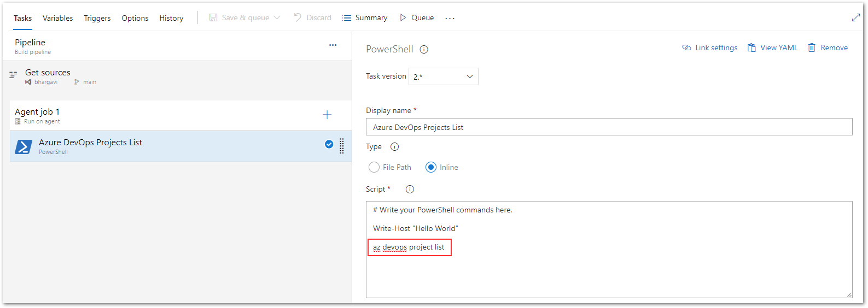Open the Pipeline ellipsis menu

(x=333, y=45)
